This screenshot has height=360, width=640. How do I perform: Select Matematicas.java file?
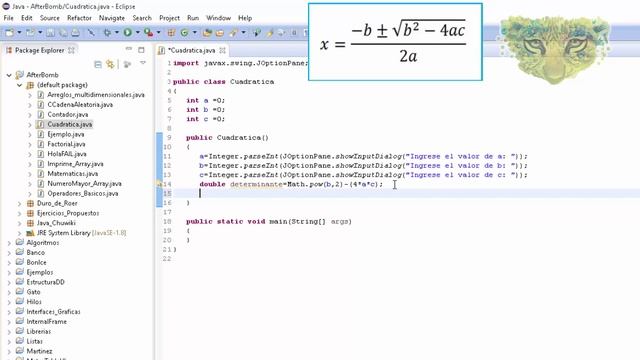[72, 173]
